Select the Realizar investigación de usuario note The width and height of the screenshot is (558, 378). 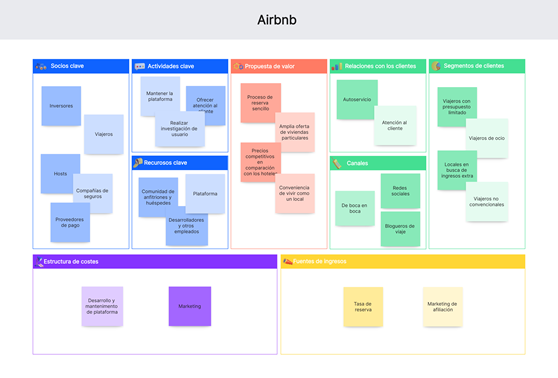pos(180,129)
